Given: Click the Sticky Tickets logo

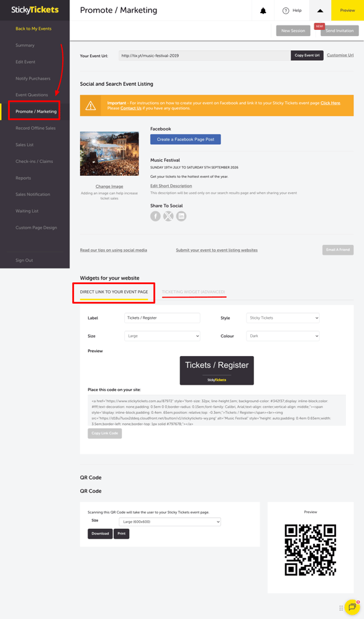Looking at the screenshot, I should pyautogui.click(x=35, y=9).
